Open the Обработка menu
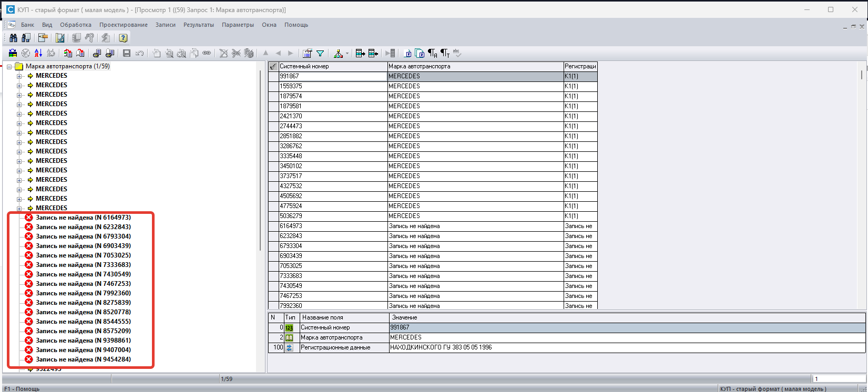The height and width of the screenshot is (392, 868). (76, 25)
